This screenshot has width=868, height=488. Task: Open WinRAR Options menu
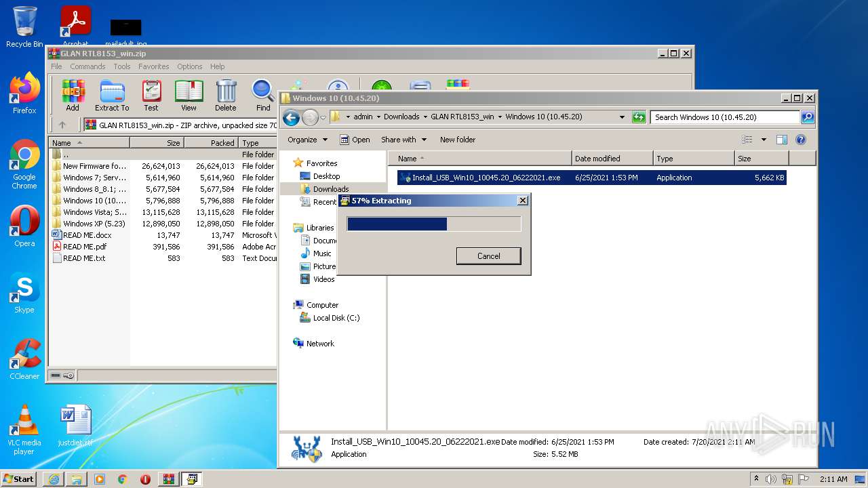pyautogui.click(x=190, y=66)
